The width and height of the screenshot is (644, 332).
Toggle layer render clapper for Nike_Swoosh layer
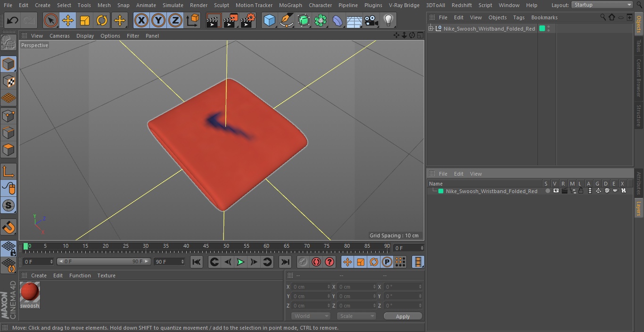(x=564, y=191)
